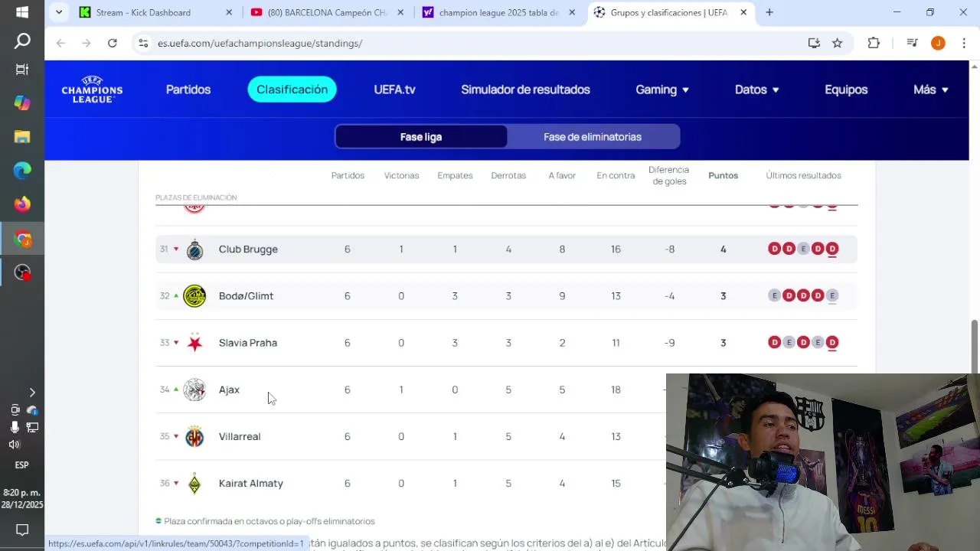Click the Ajax team crest
The height and width of the screenshot is (551, 980).
(x=194, y=390)
